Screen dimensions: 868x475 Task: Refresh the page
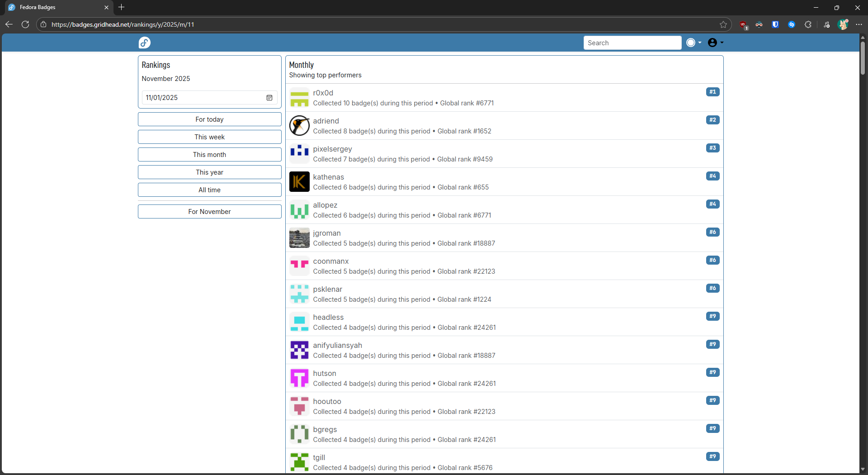click(25, 24)
